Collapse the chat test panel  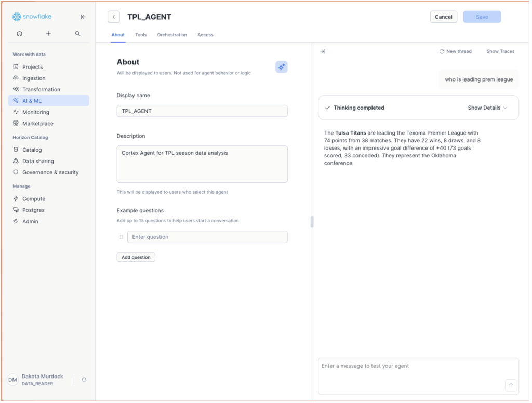click(x=323, y=51)
